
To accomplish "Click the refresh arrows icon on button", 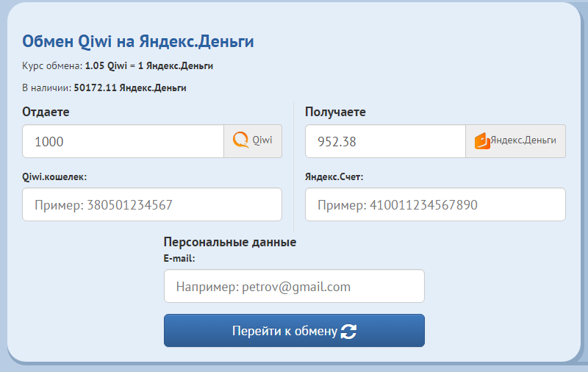I will (348, 332).
